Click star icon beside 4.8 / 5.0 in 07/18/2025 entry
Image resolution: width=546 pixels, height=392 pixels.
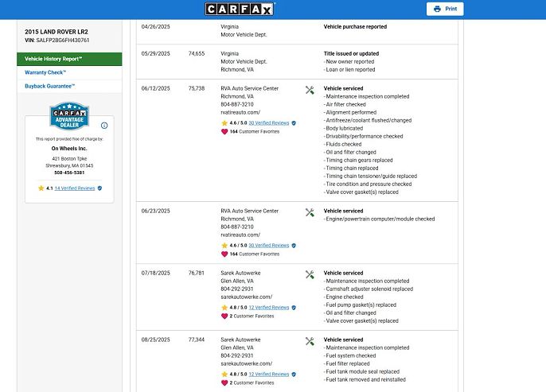pyautogui.click(x=224, y=308)
